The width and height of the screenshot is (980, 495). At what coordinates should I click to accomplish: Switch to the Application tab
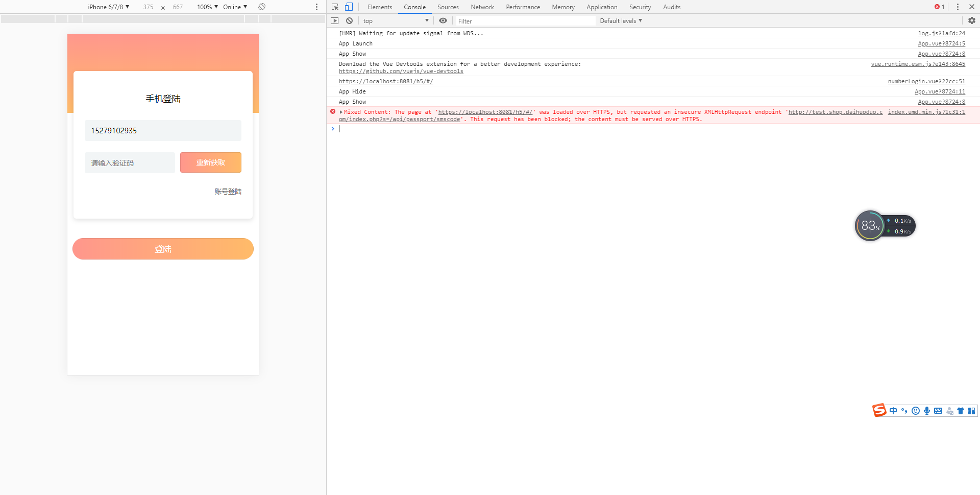[602, 7]
